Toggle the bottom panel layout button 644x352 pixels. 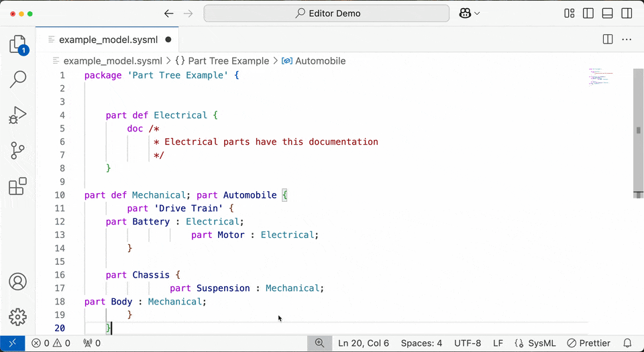(608, 13)
